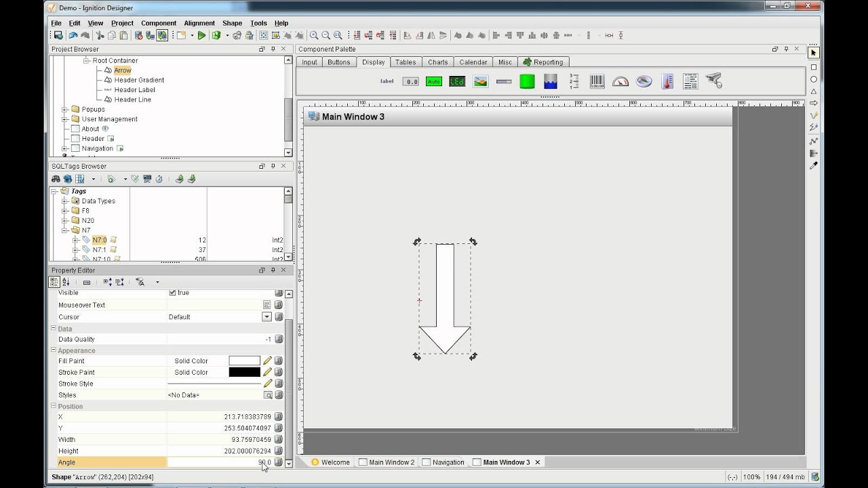Collapse the Root Container tree node
The image size is (868, 488).
[86, 60]
